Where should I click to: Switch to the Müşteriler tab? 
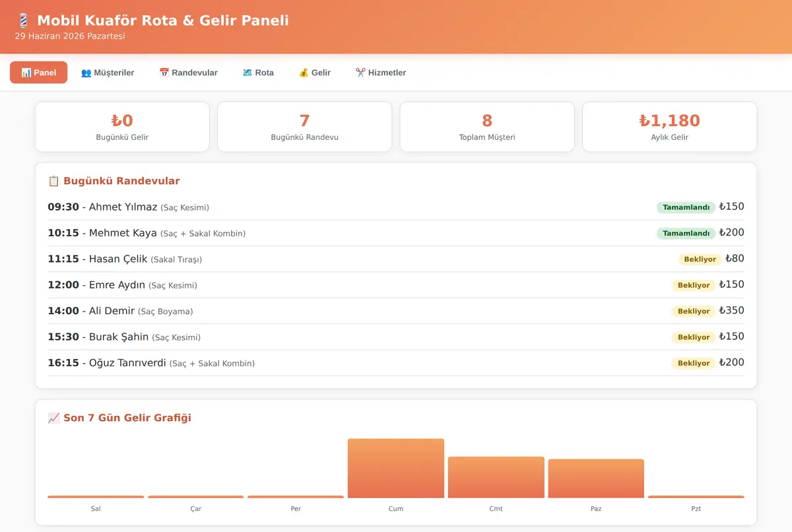tap(107, 73)
